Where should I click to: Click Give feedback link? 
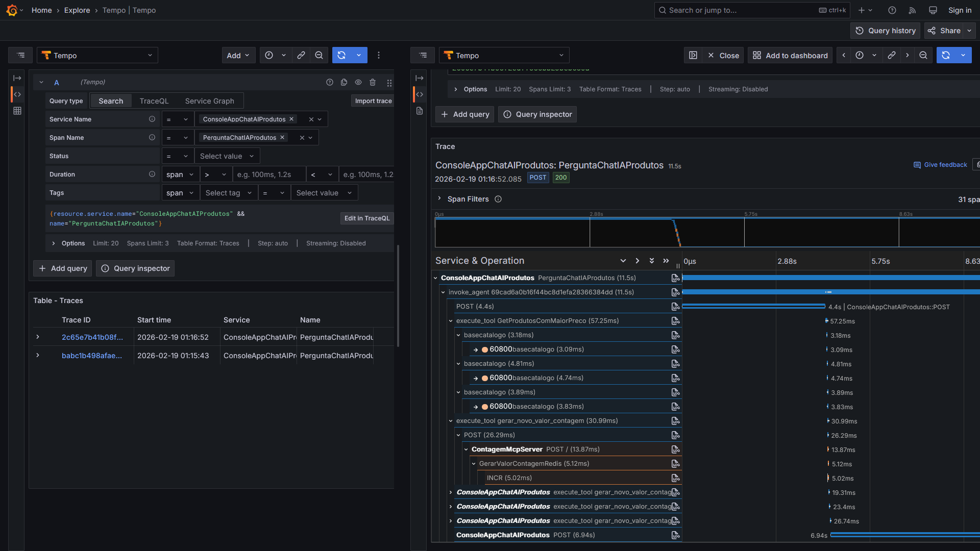point(940,165)
